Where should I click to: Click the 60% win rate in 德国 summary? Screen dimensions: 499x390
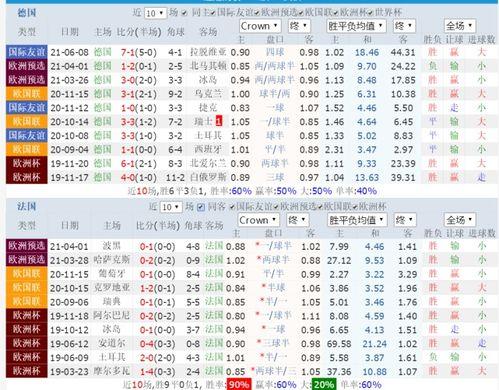pos(241,191)
